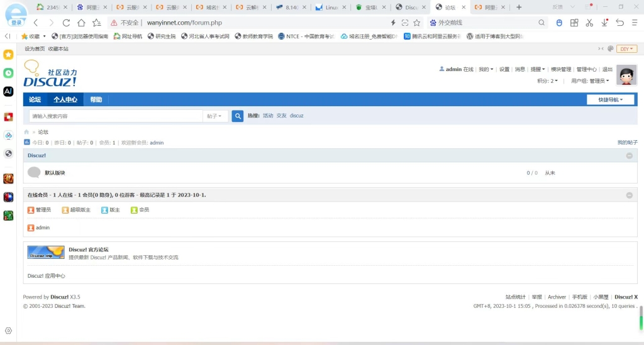Open the 用户组: 管理员 dropdown
This screenshot has width=644, height=345.
(x=590, y=81)
